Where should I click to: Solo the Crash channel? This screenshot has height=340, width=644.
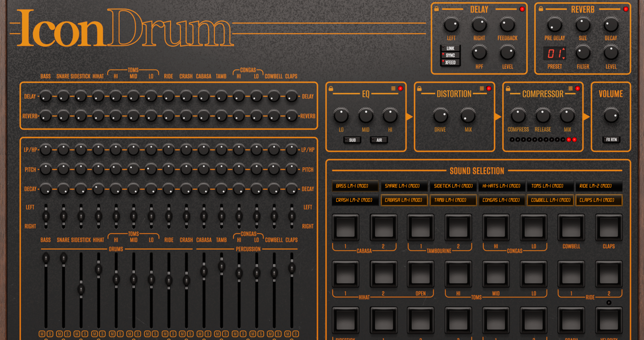point(190,334)
